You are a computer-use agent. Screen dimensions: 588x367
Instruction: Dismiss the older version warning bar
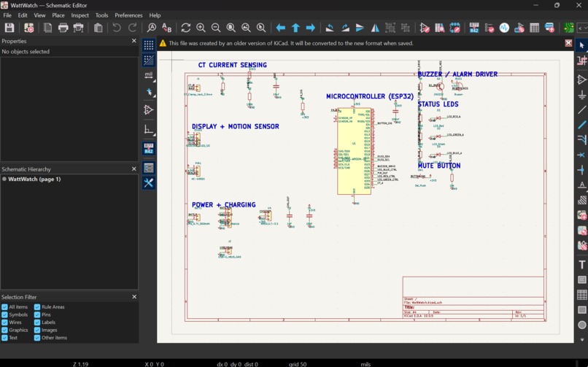(x=568, y=43)
